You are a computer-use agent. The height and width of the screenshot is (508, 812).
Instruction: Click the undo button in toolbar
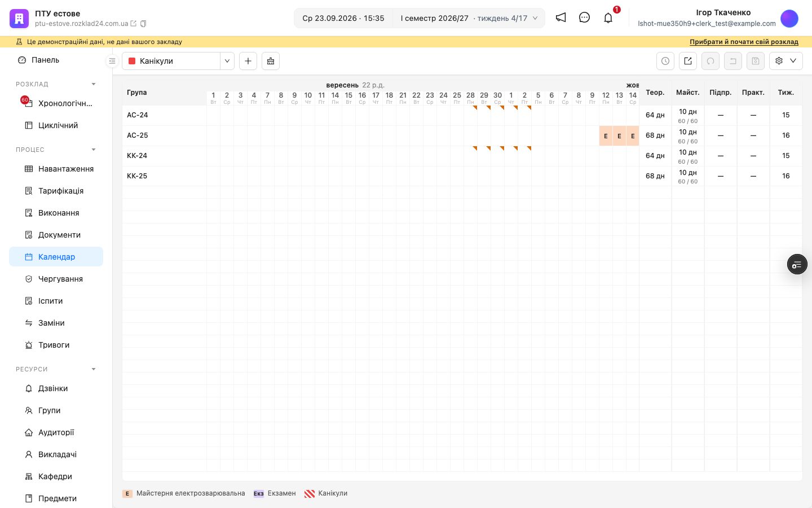pyautogui.click(x=733, y=61)
